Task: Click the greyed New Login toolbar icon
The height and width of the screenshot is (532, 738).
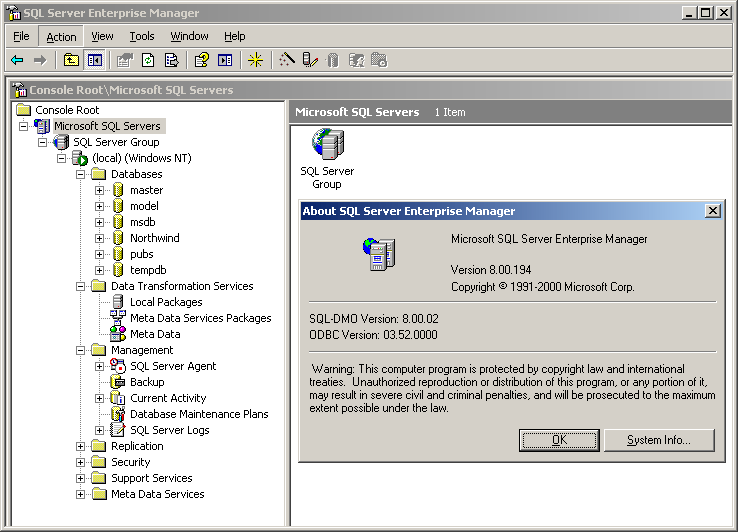Action: point(356,60)
